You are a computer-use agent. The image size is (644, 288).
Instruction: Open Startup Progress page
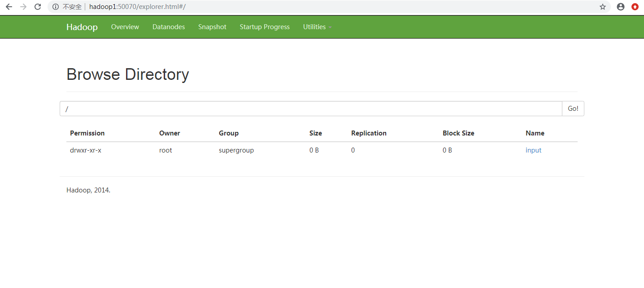265,27
